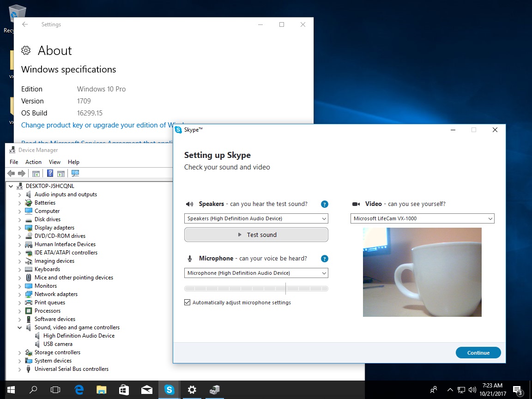Expand Universal Serial Bus controllers node

click(x=20, y=369)
